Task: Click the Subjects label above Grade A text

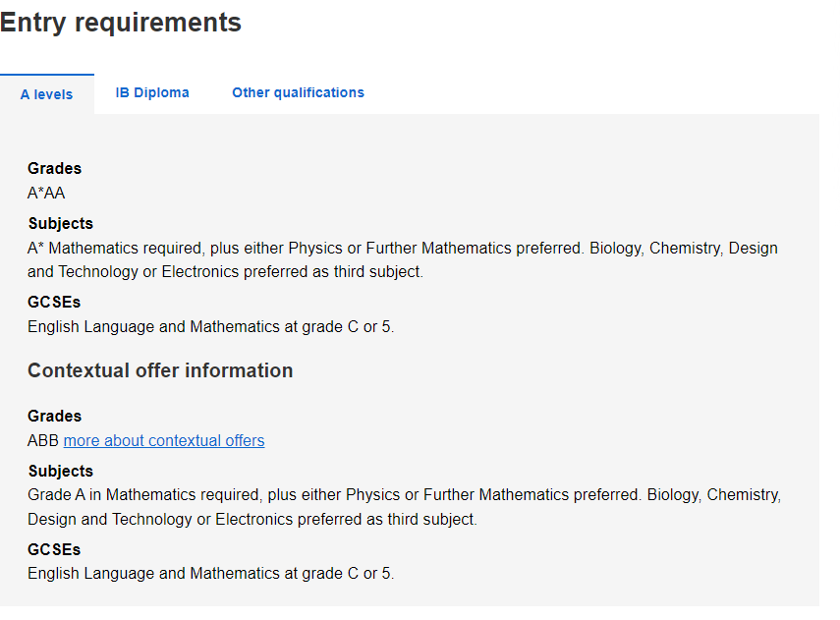Action: click(61, 471)
